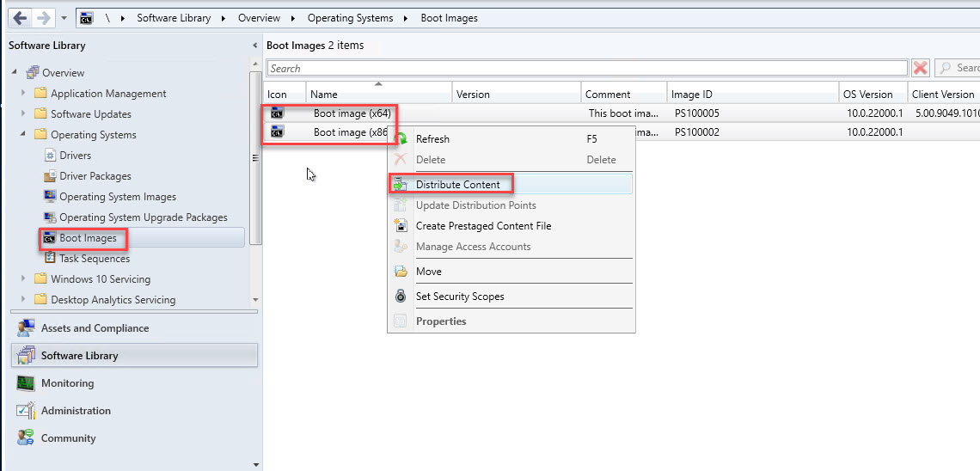
Task: Click the navigation back arrow
Action: [20, 17]
